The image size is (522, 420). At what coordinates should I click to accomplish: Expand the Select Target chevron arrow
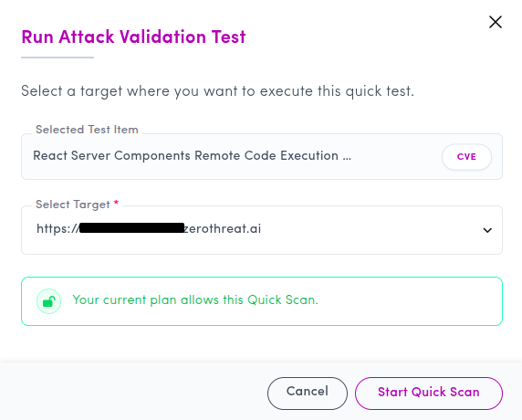(x=487, y=230)
